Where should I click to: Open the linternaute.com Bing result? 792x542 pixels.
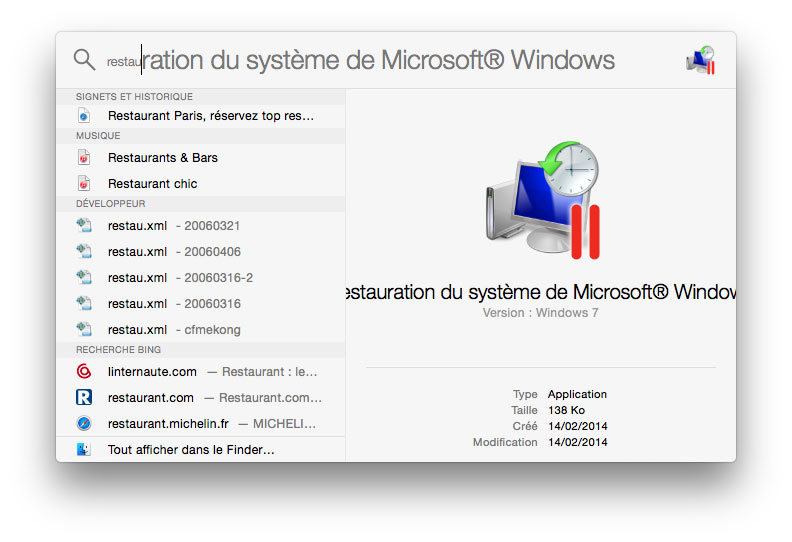tap(201, 371)
